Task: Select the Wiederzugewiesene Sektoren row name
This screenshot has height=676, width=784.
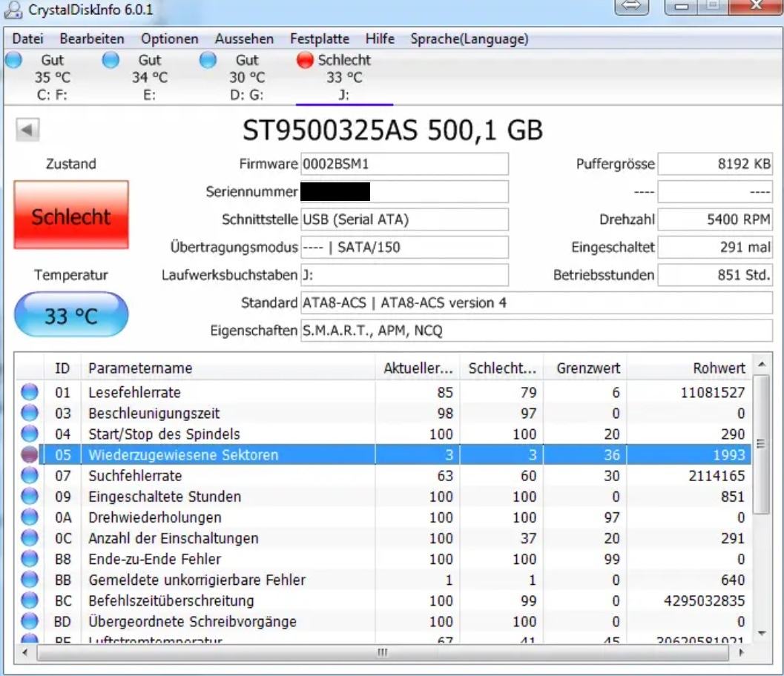Action: click(x=183, y=454)
